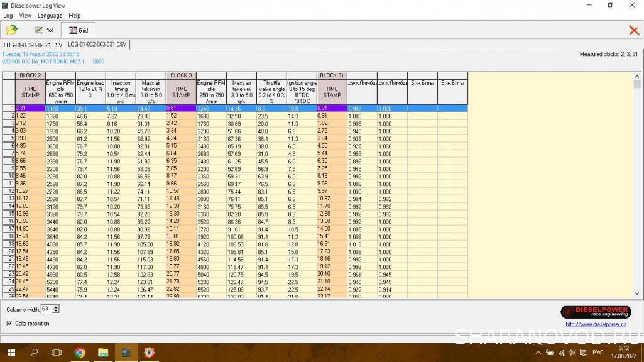This screenshot has width=644, height=362.
Task: Open the Language menu
Action: (x=50, y=15)
